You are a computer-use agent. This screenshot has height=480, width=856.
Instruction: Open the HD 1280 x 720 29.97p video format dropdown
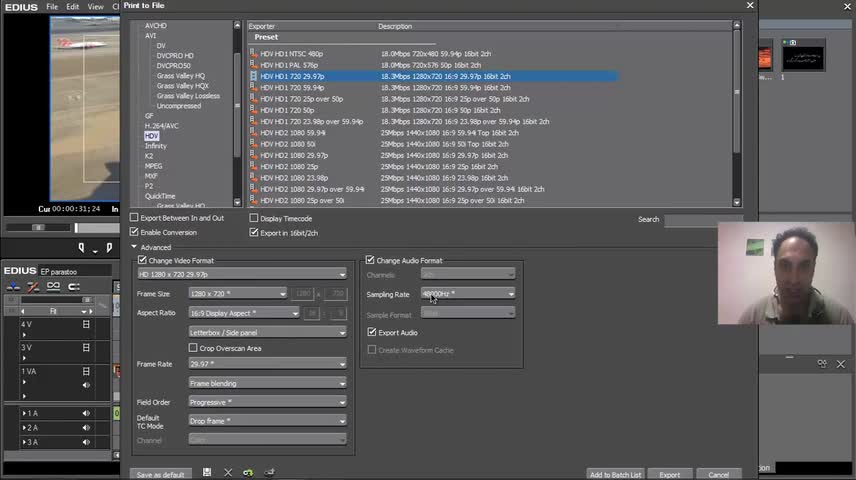point(242,274)
